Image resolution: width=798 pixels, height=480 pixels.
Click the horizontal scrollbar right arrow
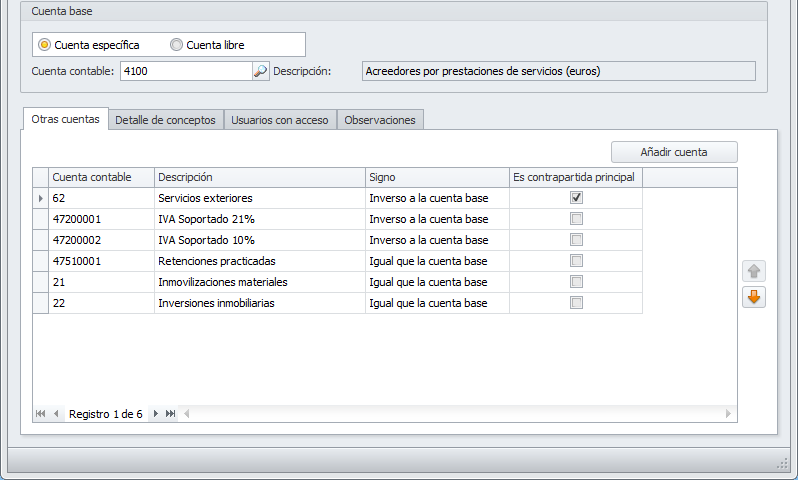pyautogui.click(x=729, y=413)
